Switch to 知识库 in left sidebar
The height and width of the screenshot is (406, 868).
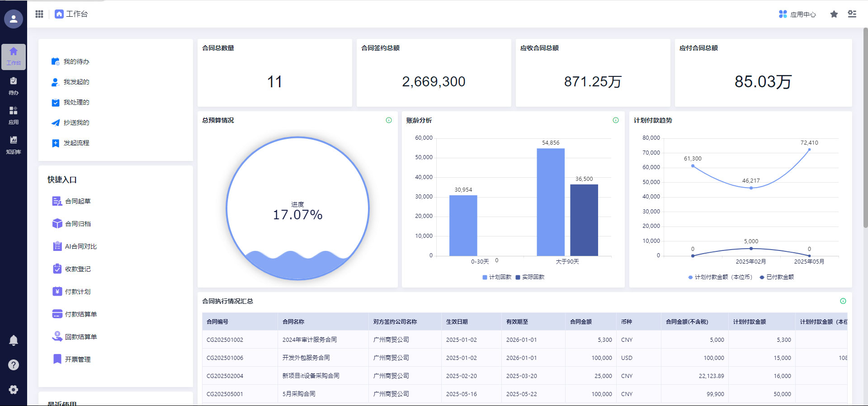point(14,145)
